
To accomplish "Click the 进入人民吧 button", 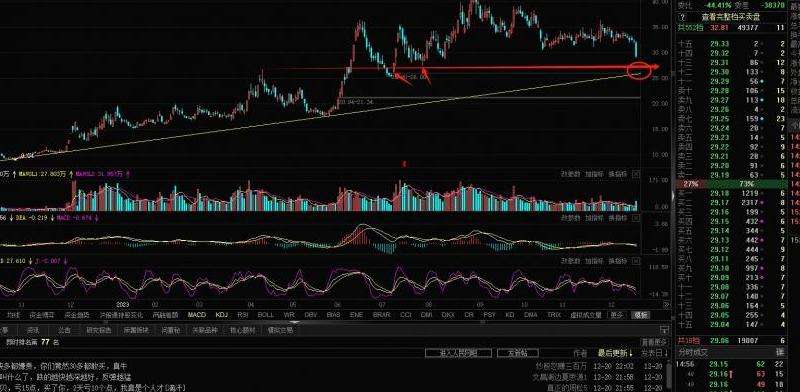I will (x=458, y=353).
